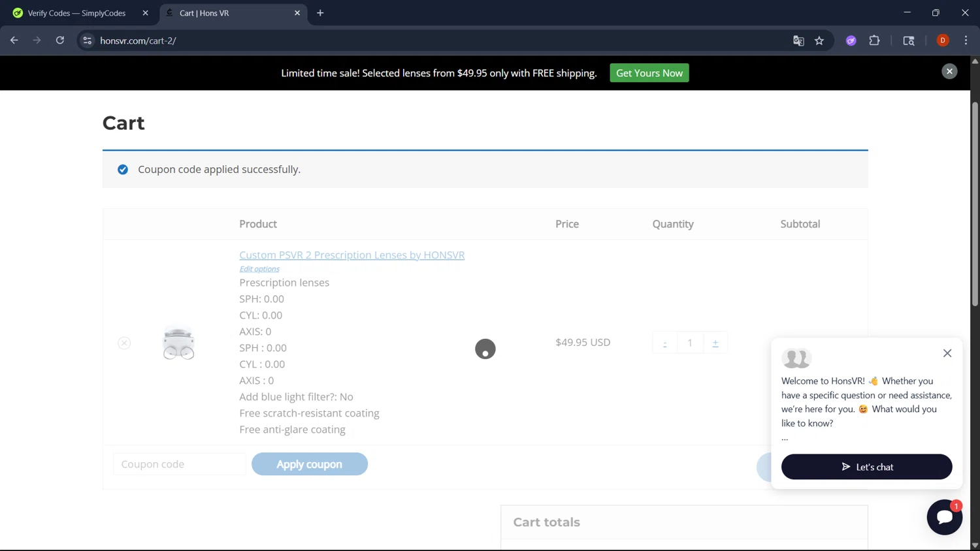Viewport: 980px width, 551px height.
Task: Open the Extensions puzzle menu
Action: pos(874,40)
